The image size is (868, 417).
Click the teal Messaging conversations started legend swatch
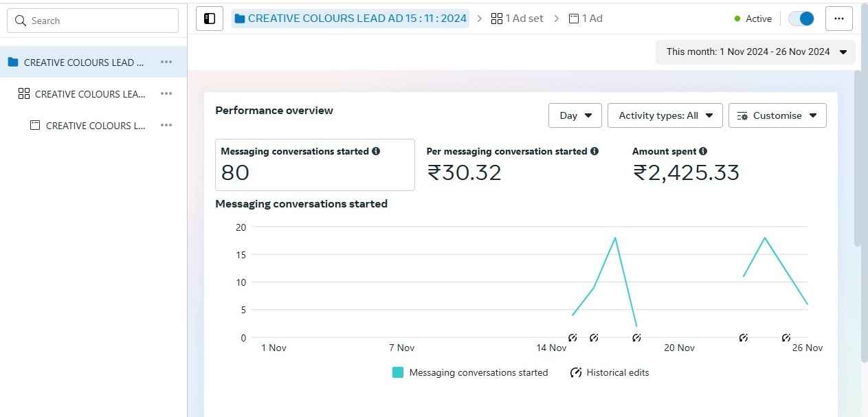tap(397, 372)
